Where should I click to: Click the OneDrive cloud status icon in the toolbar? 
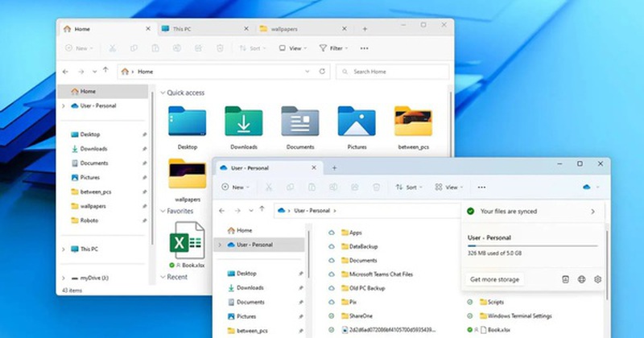click(587, 187)
